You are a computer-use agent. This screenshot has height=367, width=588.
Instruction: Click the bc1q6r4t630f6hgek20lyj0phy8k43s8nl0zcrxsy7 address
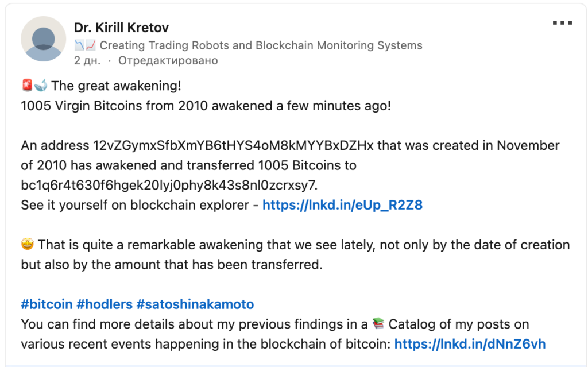tap(168, 185)
